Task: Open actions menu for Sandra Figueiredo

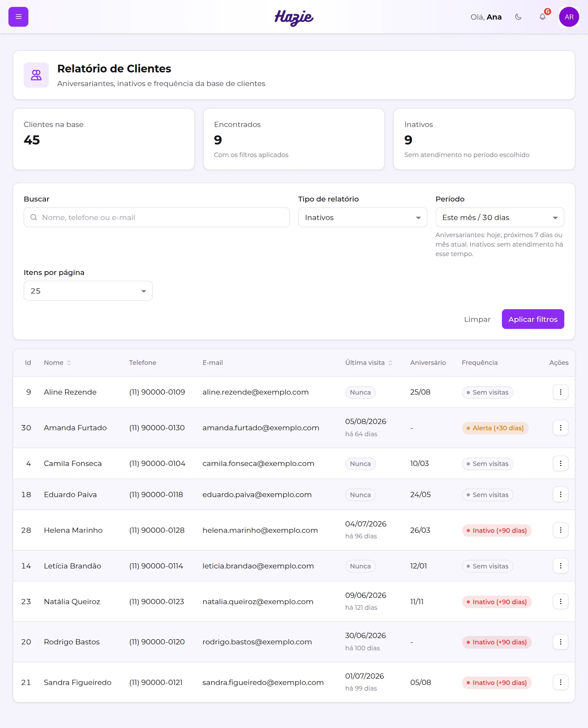Action: pos(560,683)
